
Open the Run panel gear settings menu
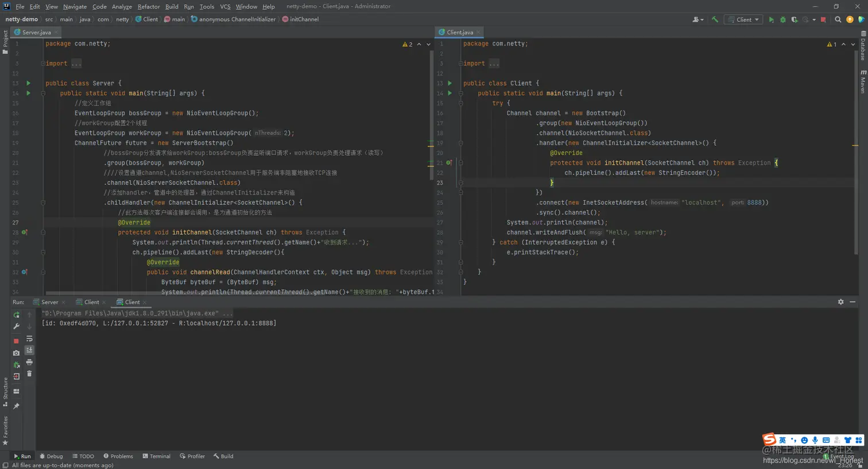pos(840,302)
